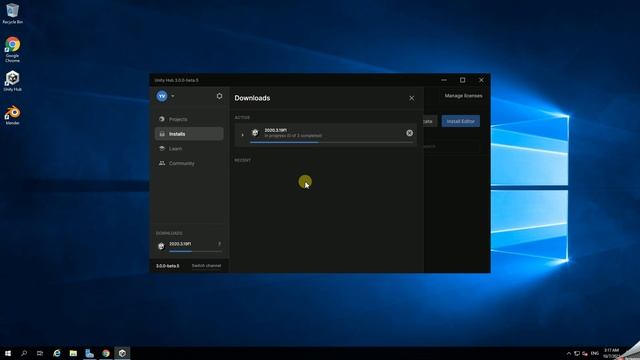Open File Explorer from taskbar
Image resolution: width=640 pixels, height=360 pixels.
point(73,353)
